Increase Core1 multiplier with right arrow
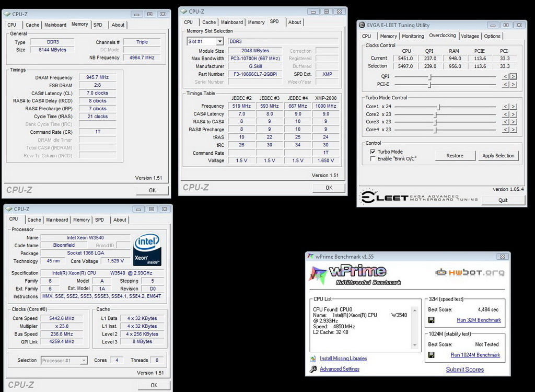This screenshot has height=392, width=535. pyautogui.click(x=513, y=107)
